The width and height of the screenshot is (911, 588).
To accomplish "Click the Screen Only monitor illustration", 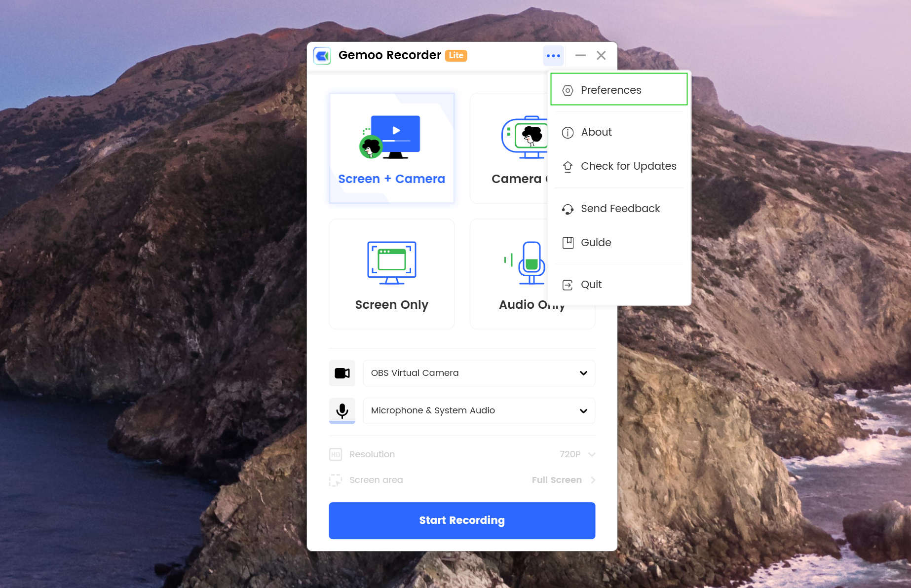I will 392,263.
